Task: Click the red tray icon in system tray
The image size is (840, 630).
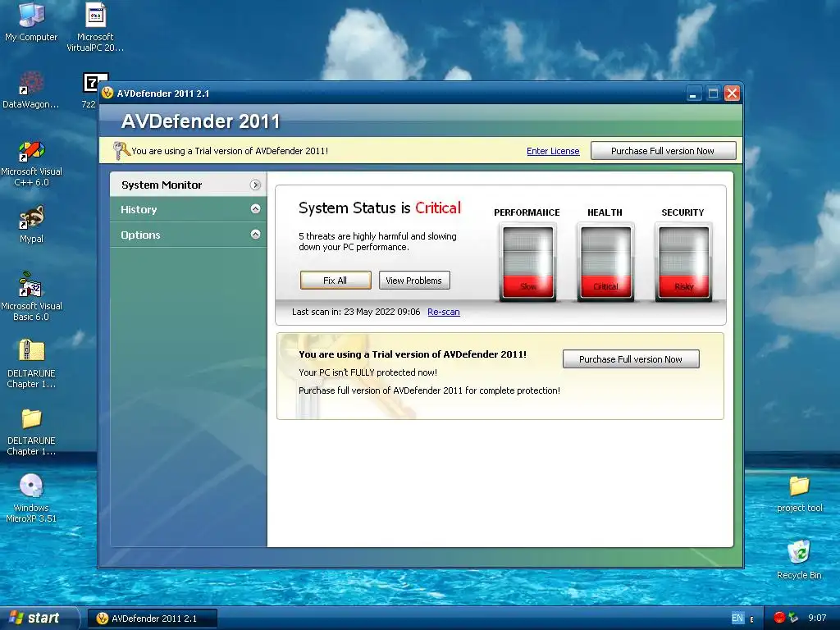Action: pyautogui.click(x=779, y=618)
